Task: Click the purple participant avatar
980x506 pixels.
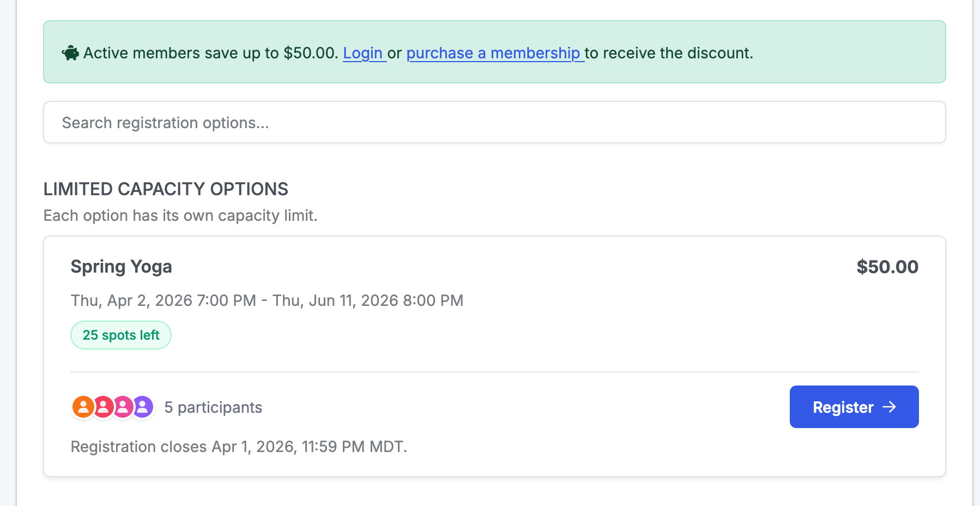Action: point(143,407)
